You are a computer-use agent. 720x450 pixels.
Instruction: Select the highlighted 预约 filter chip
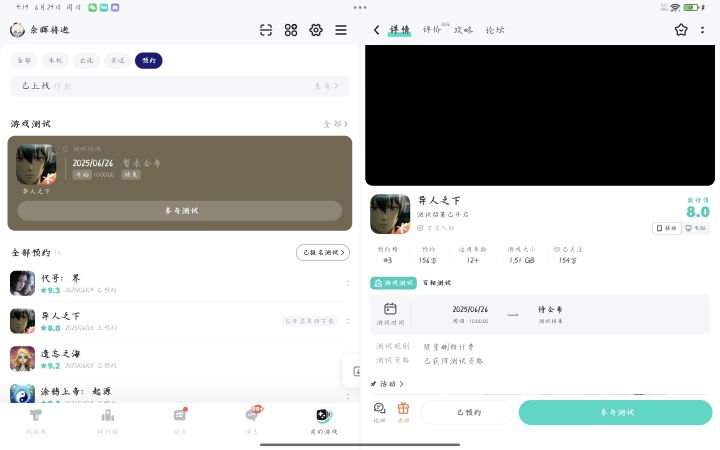(149, 61)
